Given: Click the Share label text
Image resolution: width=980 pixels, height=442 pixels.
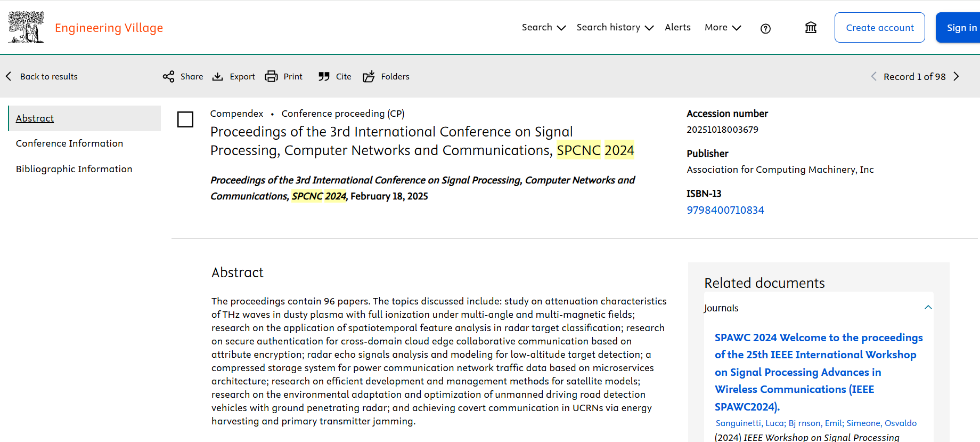Looking at the screenshot, I should [192, 76].
